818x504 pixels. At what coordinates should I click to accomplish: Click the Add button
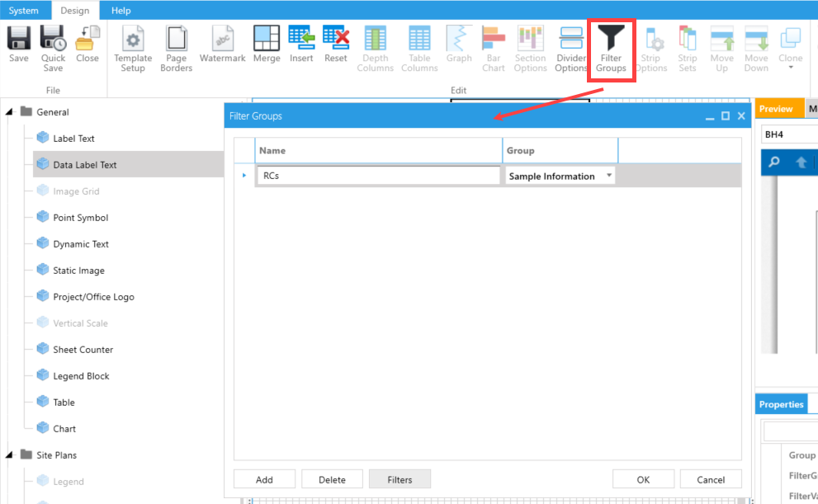point(264,479)
